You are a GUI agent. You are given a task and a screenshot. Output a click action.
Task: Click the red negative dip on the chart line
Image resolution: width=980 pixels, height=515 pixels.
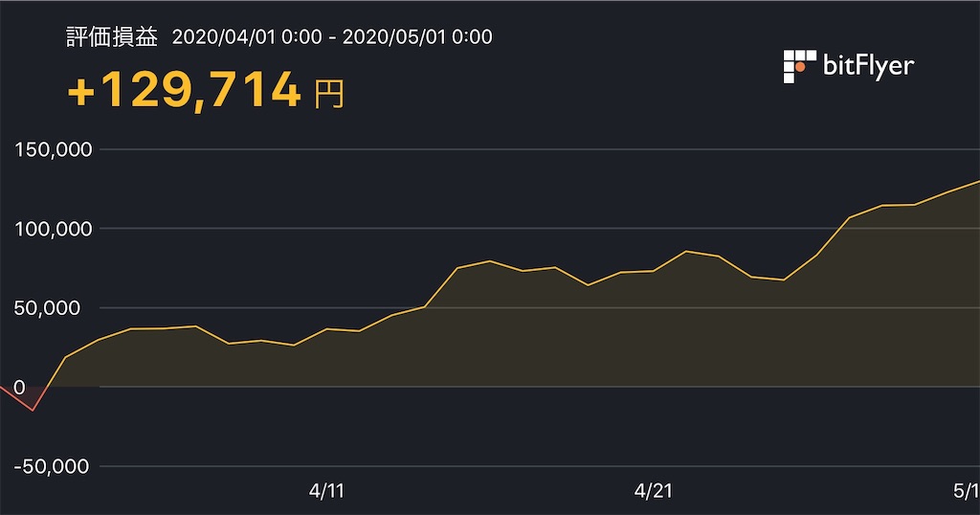(x=33, y=410)
